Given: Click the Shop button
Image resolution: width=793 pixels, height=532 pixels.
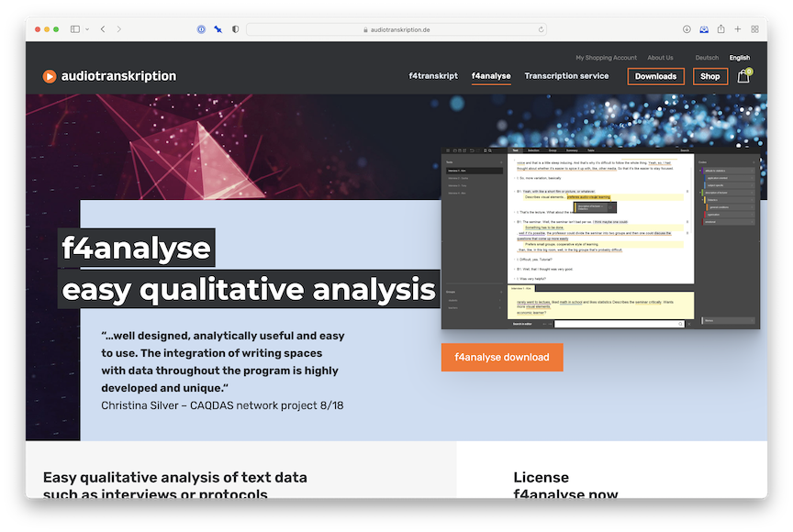Looking at the screenshot, I should click(710, 76).
